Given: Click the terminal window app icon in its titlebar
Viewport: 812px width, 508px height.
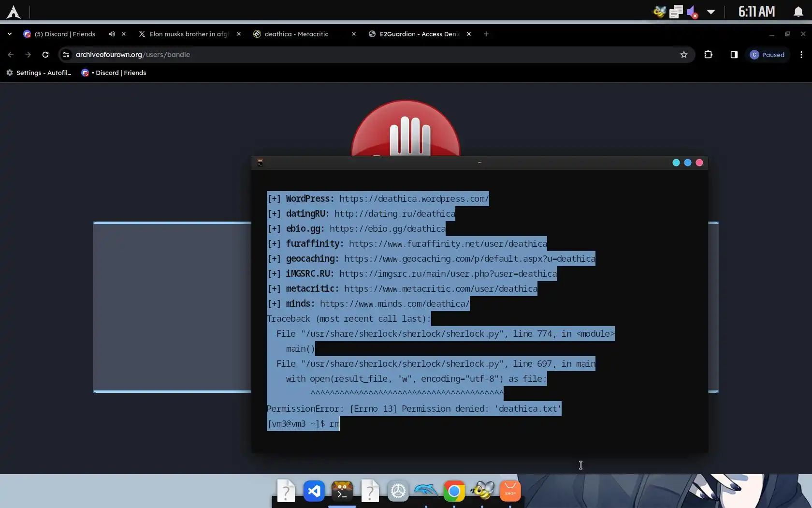Looking at the screenshot, I should (x=260, y=163).
